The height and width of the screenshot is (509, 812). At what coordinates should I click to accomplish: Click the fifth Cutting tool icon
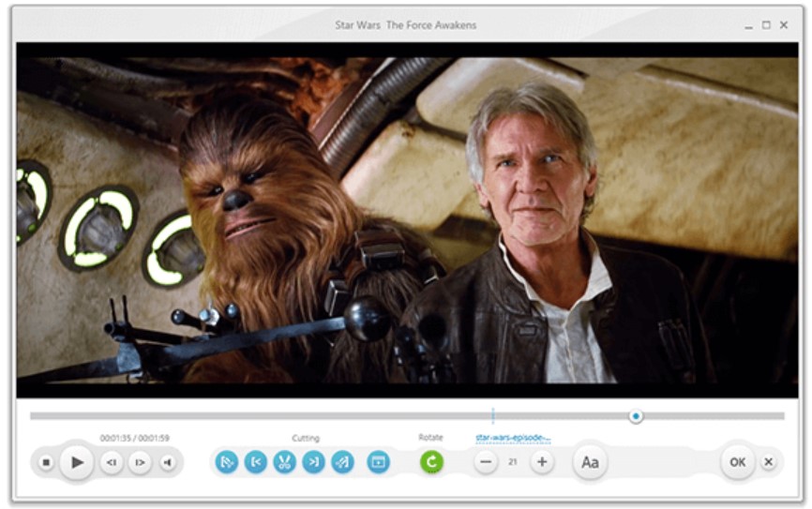point(342,462)
